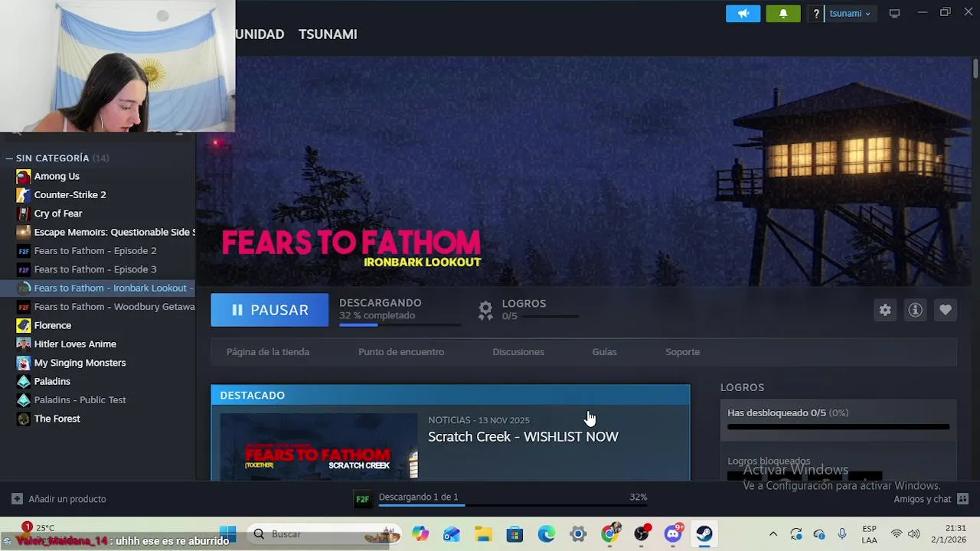
Task: Open Scratch Creek - WISHLIST NOW news
Action: coord(523,437)
